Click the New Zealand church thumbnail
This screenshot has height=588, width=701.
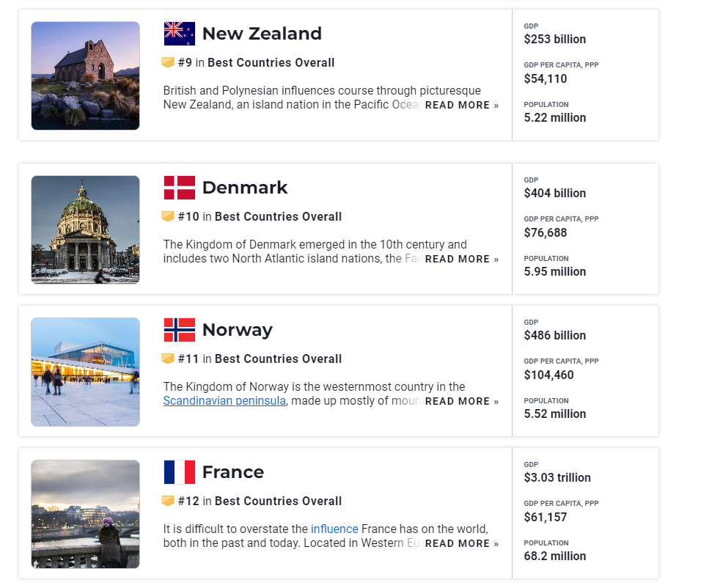click(x=85, y=76)
